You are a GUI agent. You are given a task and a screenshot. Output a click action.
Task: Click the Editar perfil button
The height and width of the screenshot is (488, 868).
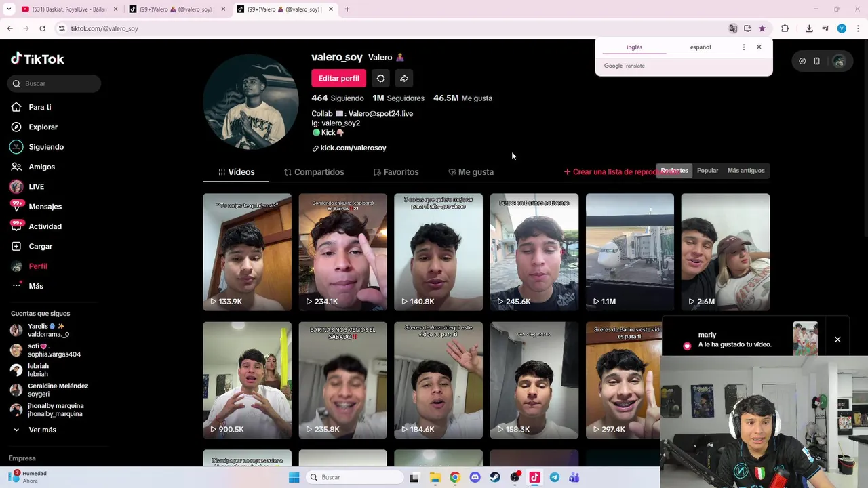(x=339, y=79)
